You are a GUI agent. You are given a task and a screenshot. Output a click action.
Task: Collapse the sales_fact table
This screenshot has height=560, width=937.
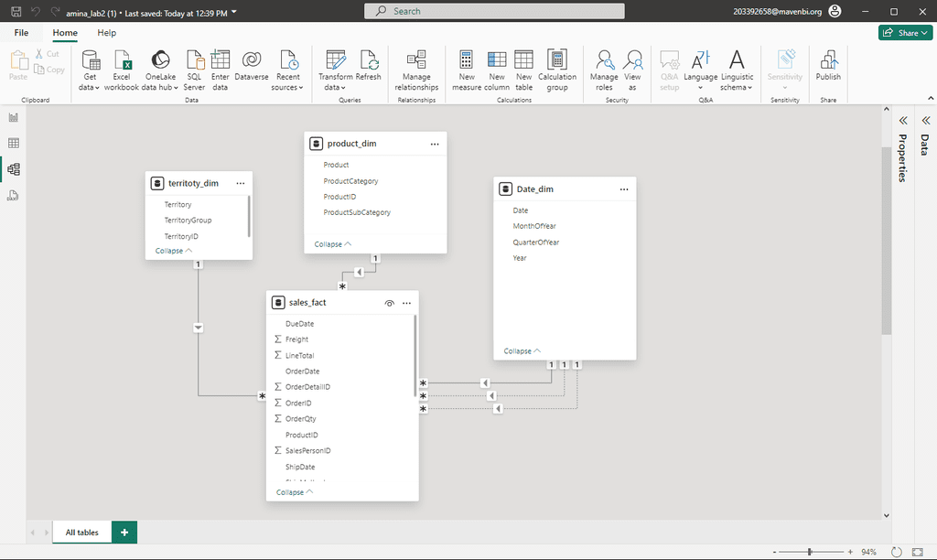tap(295, 492)
